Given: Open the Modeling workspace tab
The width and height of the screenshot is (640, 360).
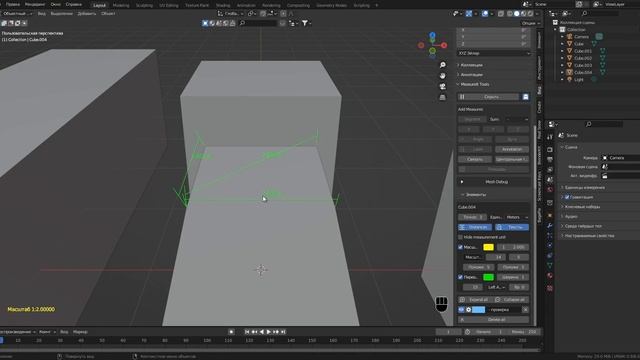Looking at the screenshot, I should 121,5.
